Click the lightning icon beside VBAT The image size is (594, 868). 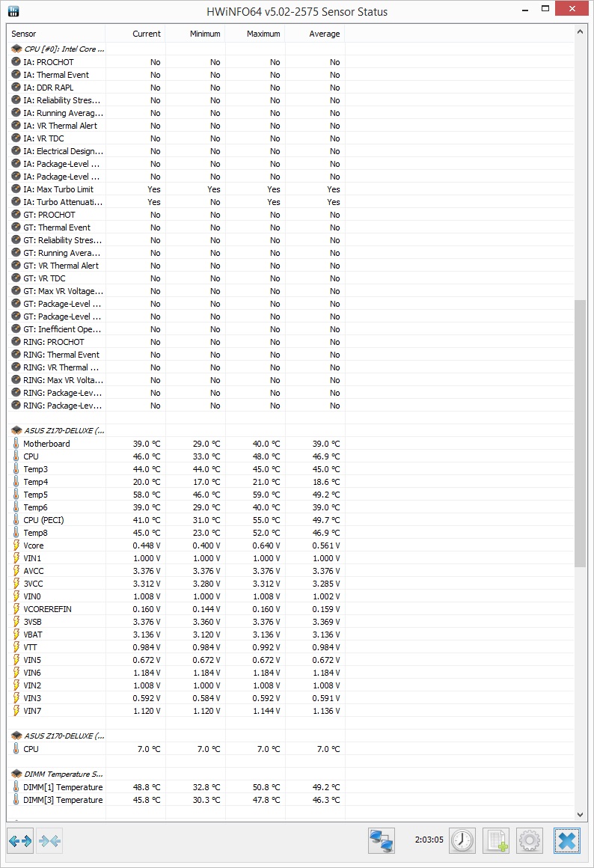click(16, 635)
